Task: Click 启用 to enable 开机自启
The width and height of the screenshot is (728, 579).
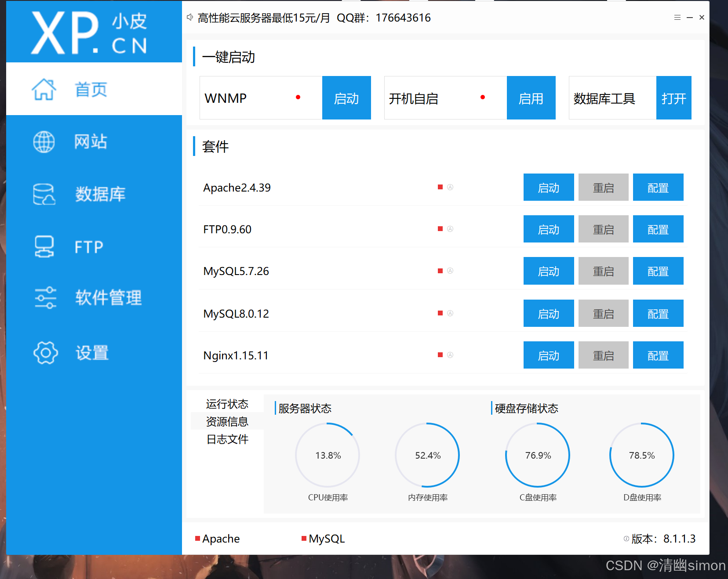Action: [531, 98]
